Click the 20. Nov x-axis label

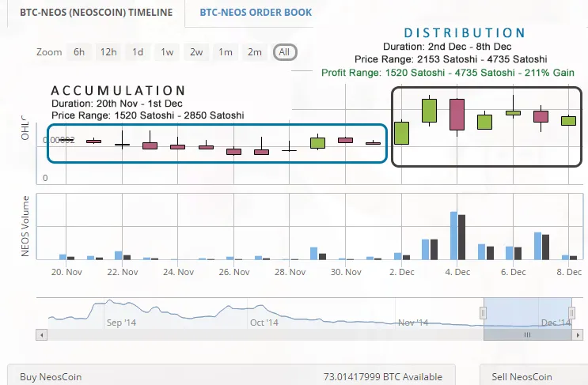[66, 272]
